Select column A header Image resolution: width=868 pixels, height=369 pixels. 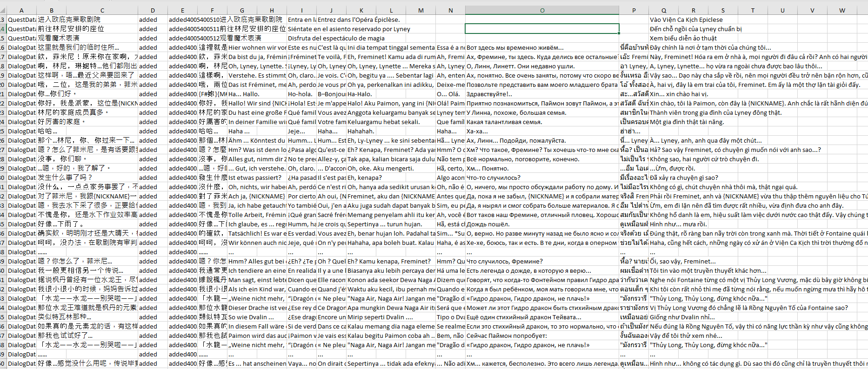pyautogui.click(x=21, y=10)
